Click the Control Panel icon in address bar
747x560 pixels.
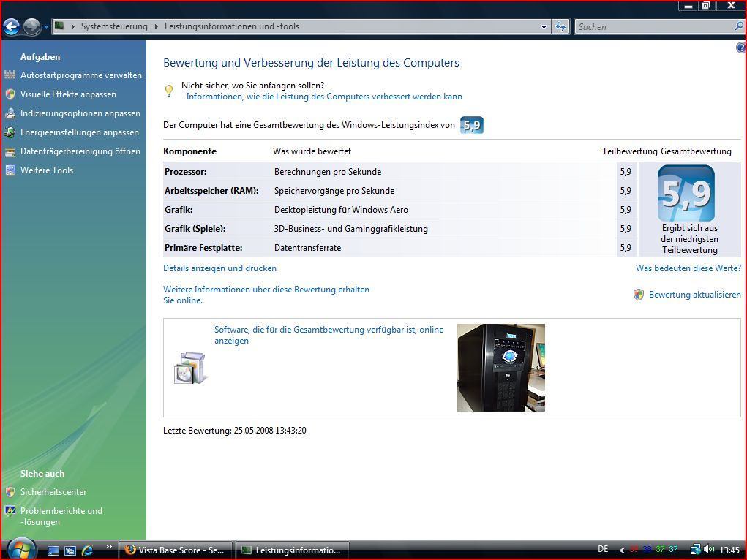click(59, 26)
